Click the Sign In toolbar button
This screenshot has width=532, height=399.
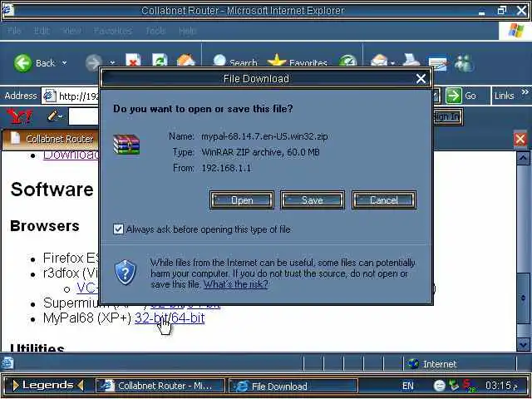(x=447, y=116)
